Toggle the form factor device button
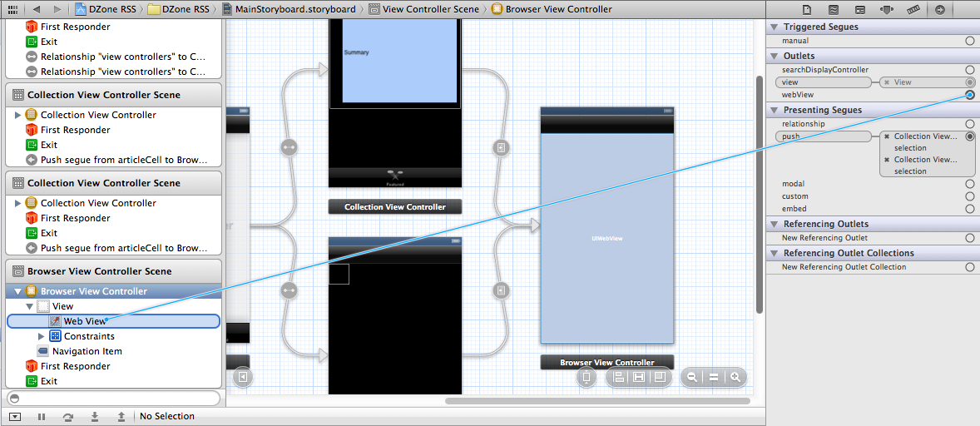Viewport: 980px width, 426px height. coord(586,378)
